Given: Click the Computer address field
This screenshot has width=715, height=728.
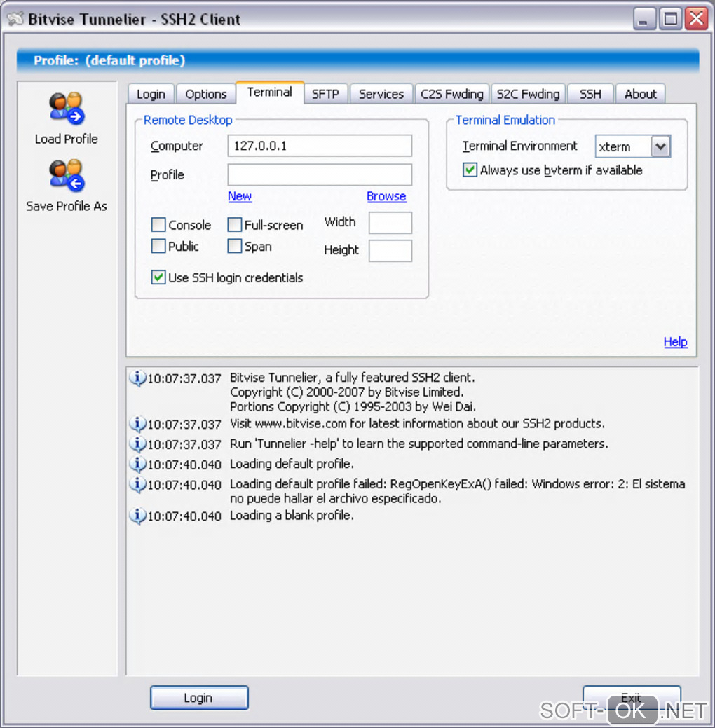Looking at the screenshot, I should click(x=320, y=146).
